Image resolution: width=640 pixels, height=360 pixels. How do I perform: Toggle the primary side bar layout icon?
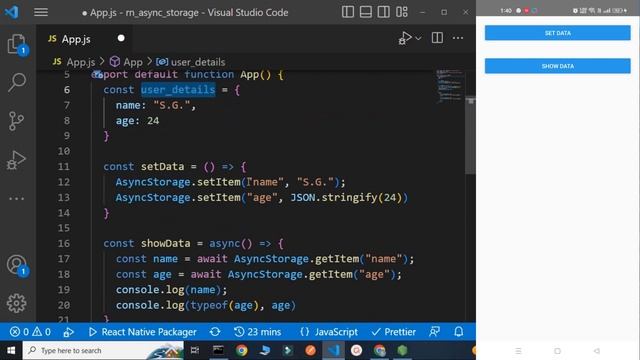[x=348, y=12]
